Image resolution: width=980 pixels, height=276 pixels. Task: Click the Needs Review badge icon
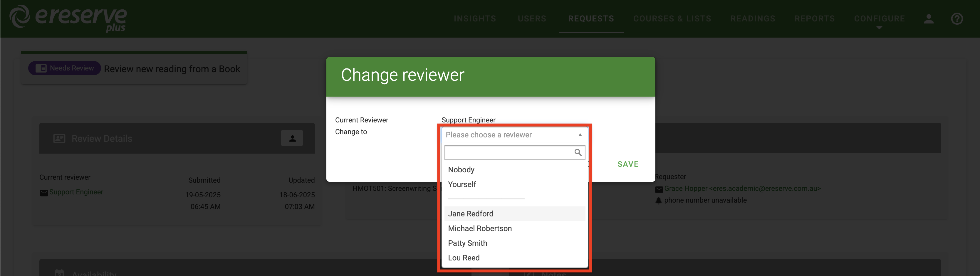coord(41,68)
